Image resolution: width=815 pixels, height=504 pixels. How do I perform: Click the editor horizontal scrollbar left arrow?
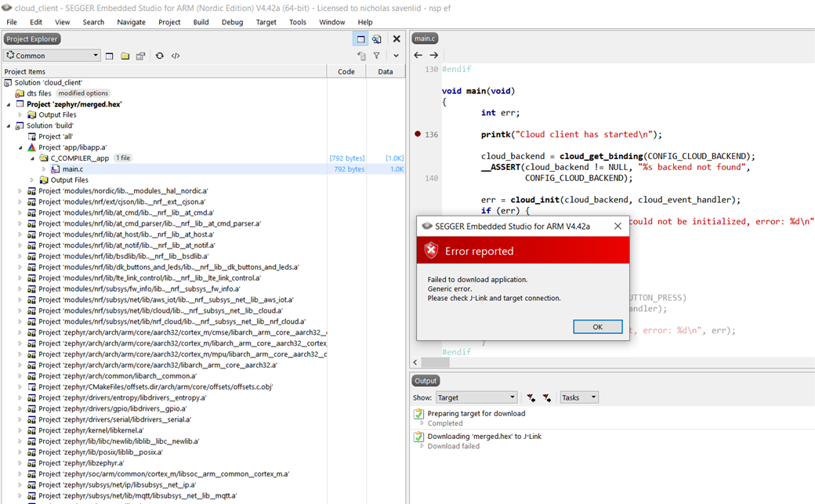pos(415,362)
